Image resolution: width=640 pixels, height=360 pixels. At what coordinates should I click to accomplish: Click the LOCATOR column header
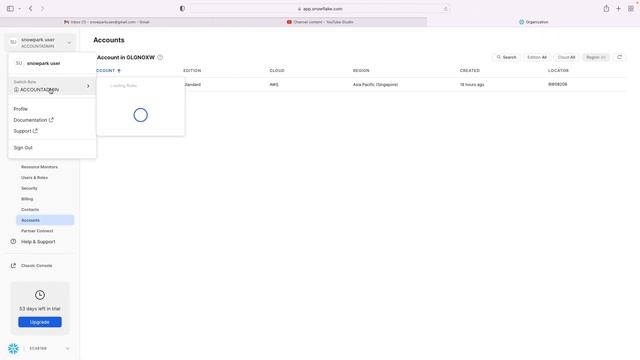(558, 71)
